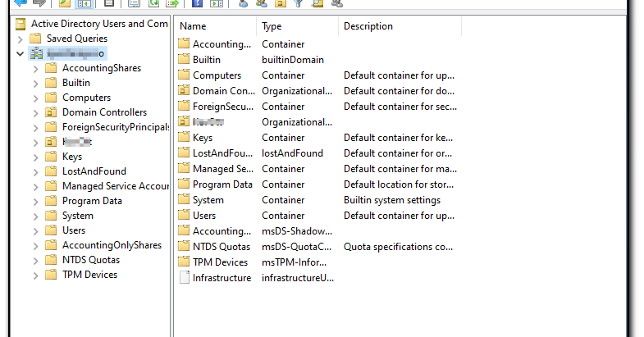Click the Users folder icon in tree
The width and height of the screenshot is (644, 337).
tap(51, 230)
